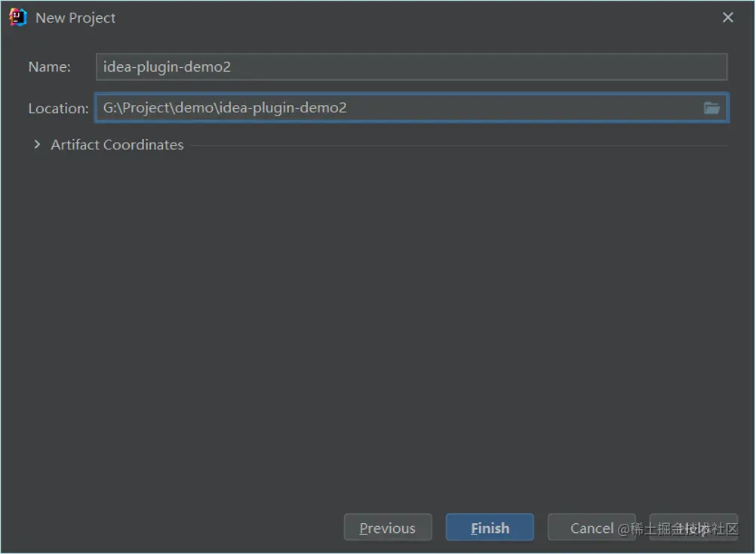This screenshot has height=554, width=756.
Task: Click the Name input field
Action: (411, 66)
